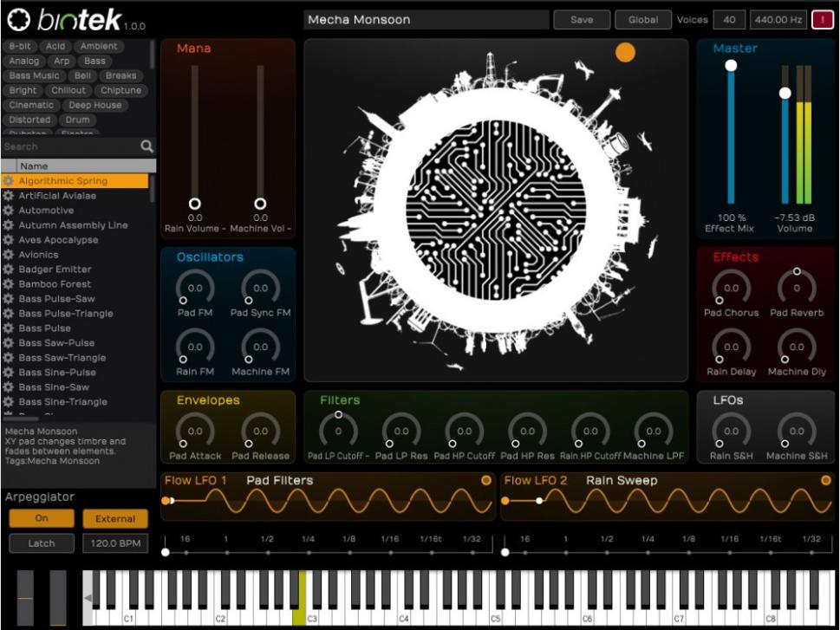Toggle the Flow LFO 1 enable dot
The image size is (840, 630).
click(x=486, y=480)
